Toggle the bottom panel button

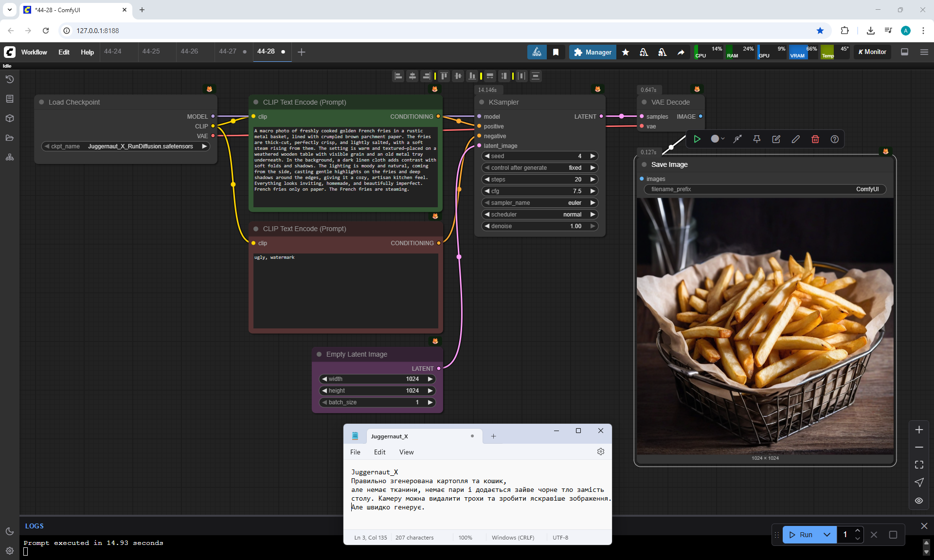905,52
